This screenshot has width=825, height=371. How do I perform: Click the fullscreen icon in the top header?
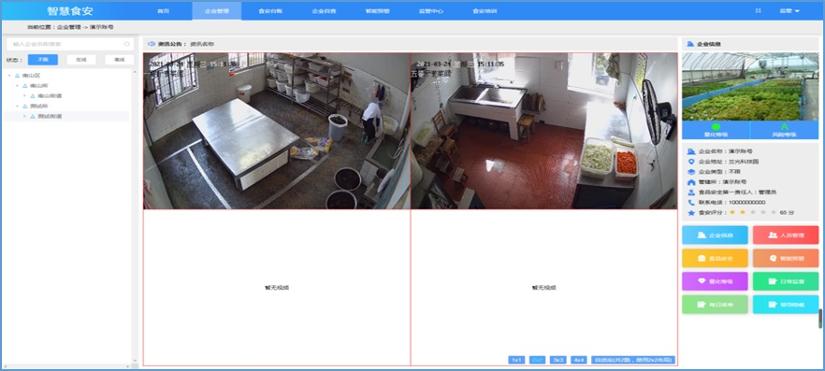[758, 11]
